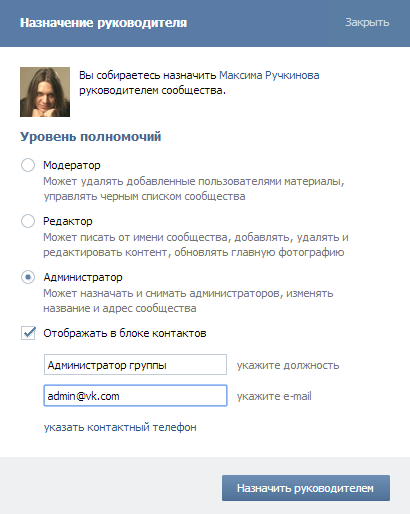Click the Уровень полномочий heading
Image resolution: width=410 pixels, height=514 pixels.
(x=91, y=137)
